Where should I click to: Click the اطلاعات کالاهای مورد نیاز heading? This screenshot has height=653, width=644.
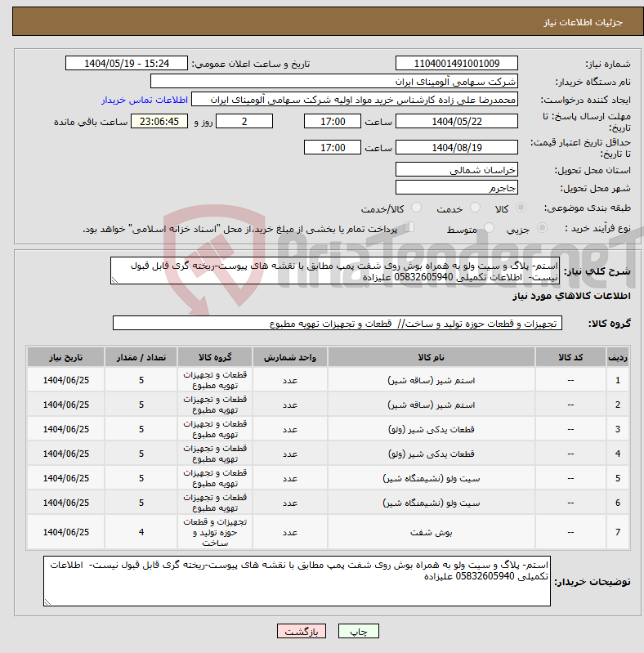[x=571, y=296]
